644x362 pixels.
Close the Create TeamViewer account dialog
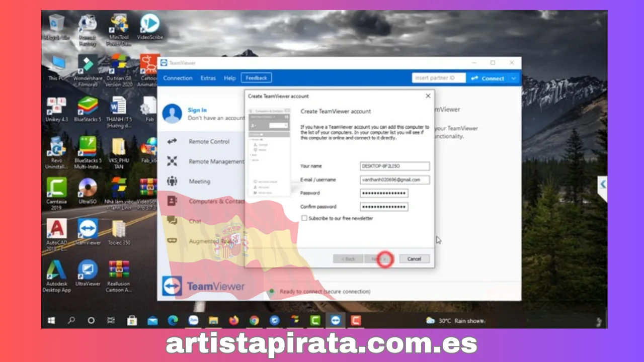point(428,96)
